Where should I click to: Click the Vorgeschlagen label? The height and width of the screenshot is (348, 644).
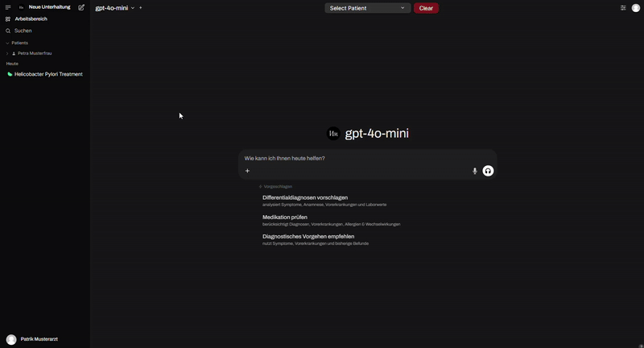click(x=278, y=187)
